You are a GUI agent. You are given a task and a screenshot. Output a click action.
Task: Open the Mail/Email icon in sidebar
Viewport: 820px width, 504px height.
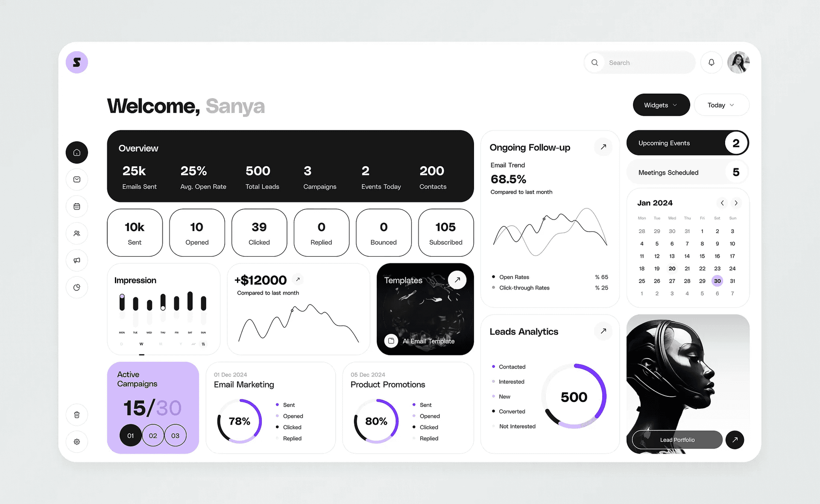[76, 179]
